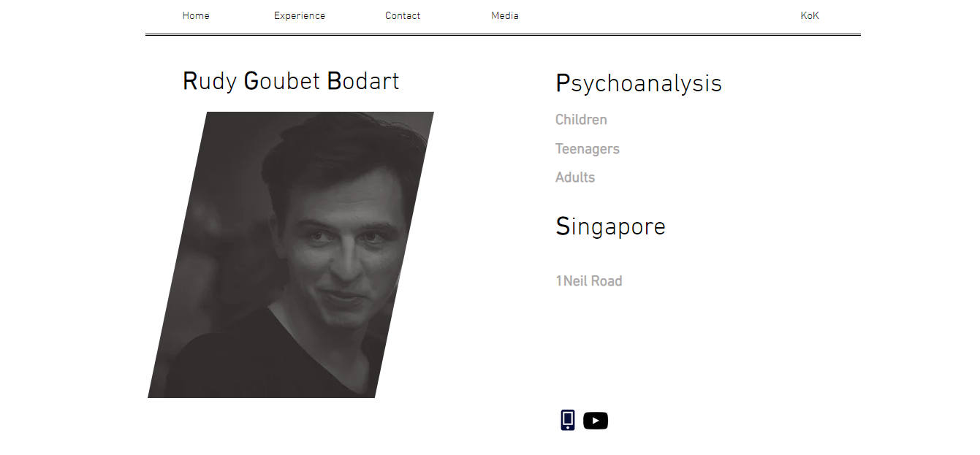Click the mobile phone contact icon
The height and width of the screenshot is (455, 980).
[568, 421]
